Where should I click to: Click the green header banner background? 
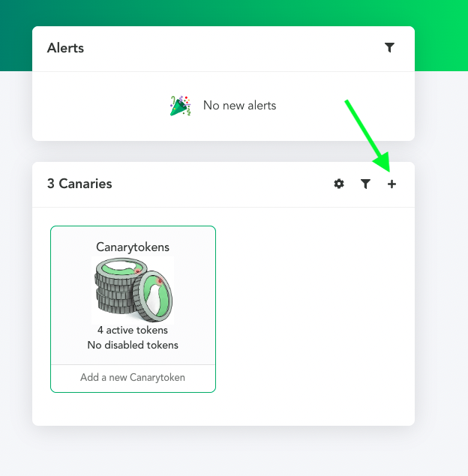[234, 12]
